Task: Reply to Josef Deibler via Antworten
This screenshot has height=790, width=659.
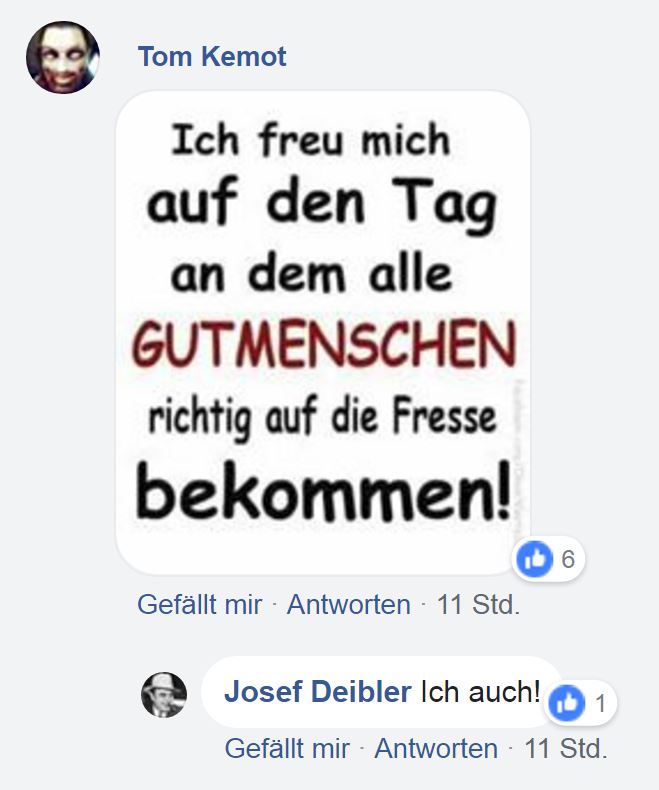Action: tap(436, 748)
